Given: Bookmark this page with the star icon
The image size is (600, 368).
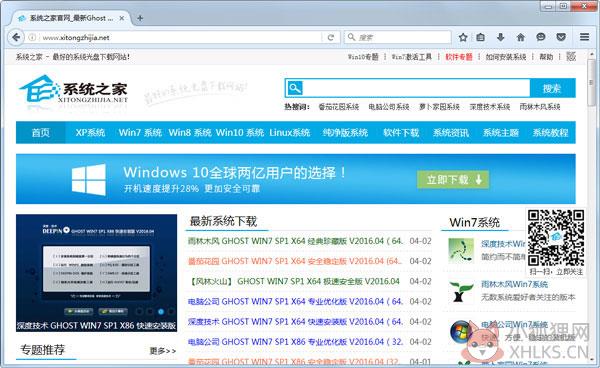Looking at the screenshot, I should [x=463, y=37].
